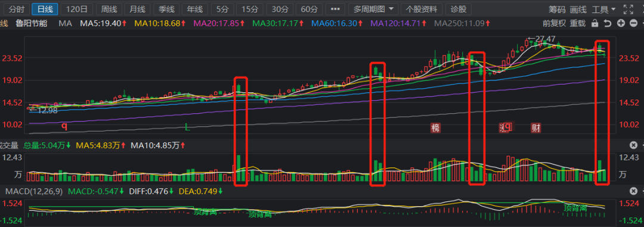644x227 pixels.
Task: Expand the 多周期图 dropdown
Action: (373, 9)
